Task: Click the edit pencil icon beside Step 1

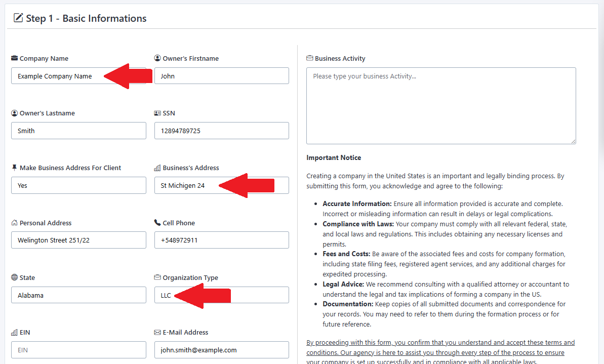Action: pyautogui.click(x=18, y=18)
